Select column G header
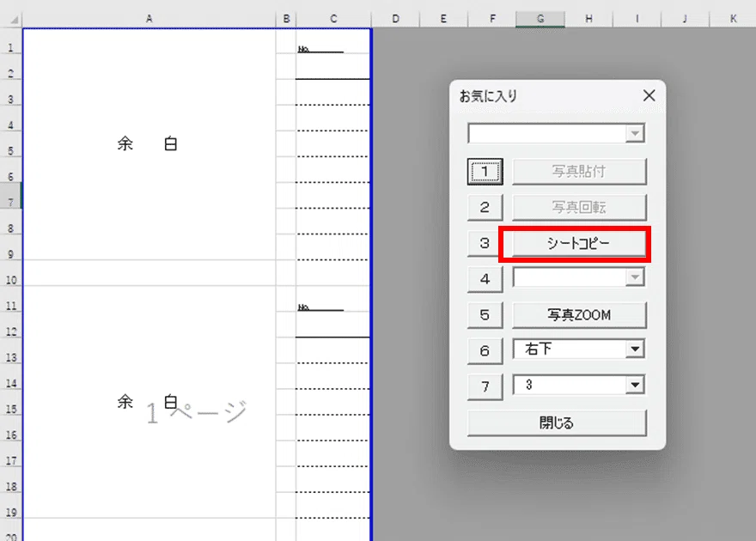 [x=540, y=19]
